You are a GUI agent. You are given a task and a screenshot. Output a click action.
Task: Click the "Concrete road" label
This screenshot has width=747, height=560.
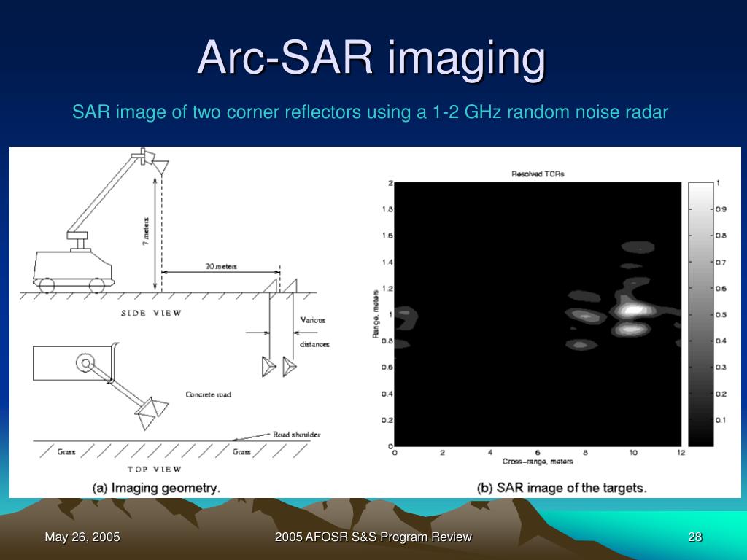(x=208, y=394)
